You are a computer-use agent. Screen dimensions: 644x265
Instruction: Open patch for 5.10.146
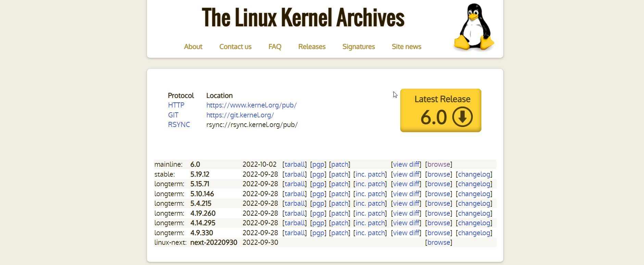(340, 194)
